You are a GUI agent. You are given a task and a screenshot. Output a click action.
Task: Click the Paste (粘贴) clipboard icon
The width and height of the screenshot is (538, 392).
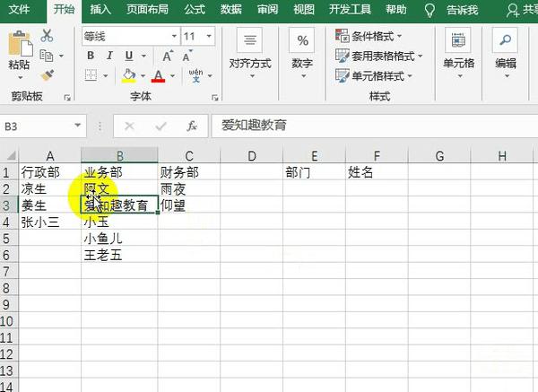[19, 44]
